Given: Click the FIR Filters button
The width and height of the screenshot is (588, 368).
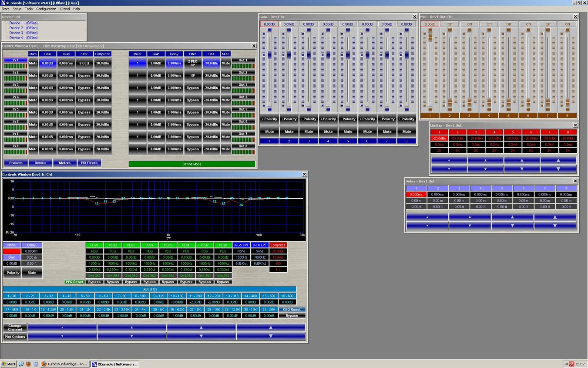Looking at the screenshot, I should pyautogui.click(x=90, y=163).
